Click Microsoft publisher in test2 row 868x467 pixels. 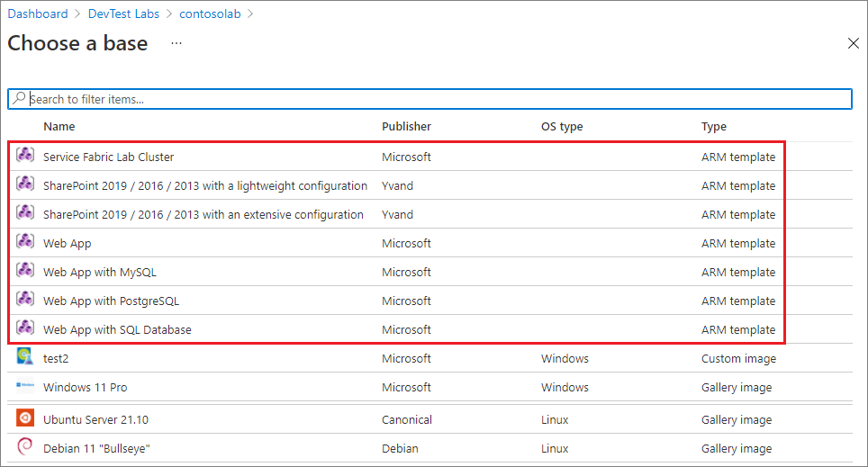pyautogui.click(x=406, y=358)
